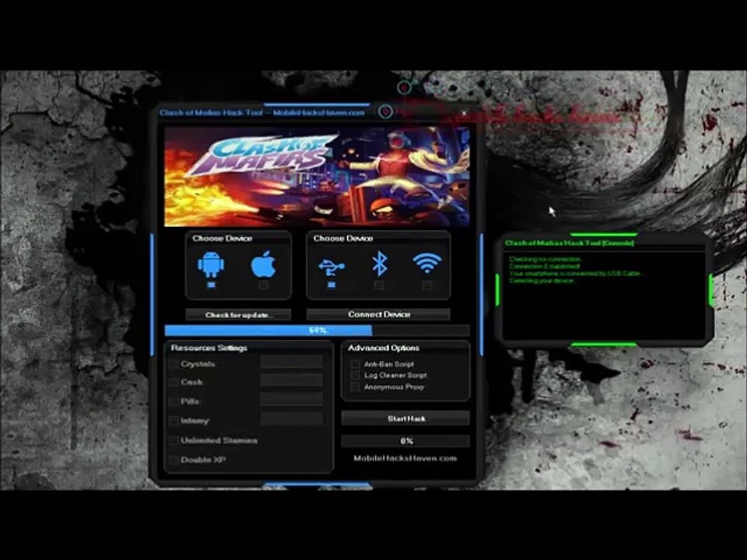Click the Connect Device button
This screenshot has width=747, height=560.
pyautogui.click(x=379, y=314)
